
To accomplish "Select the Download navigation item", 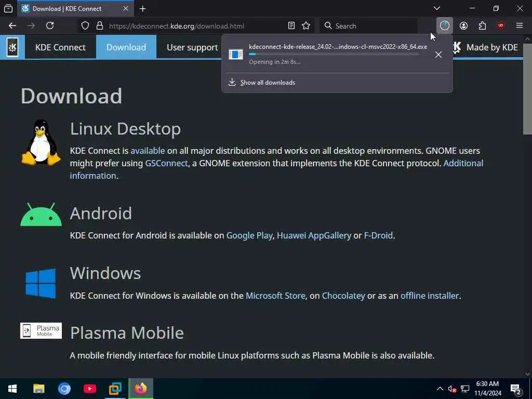I will click(x=126, y=47).
